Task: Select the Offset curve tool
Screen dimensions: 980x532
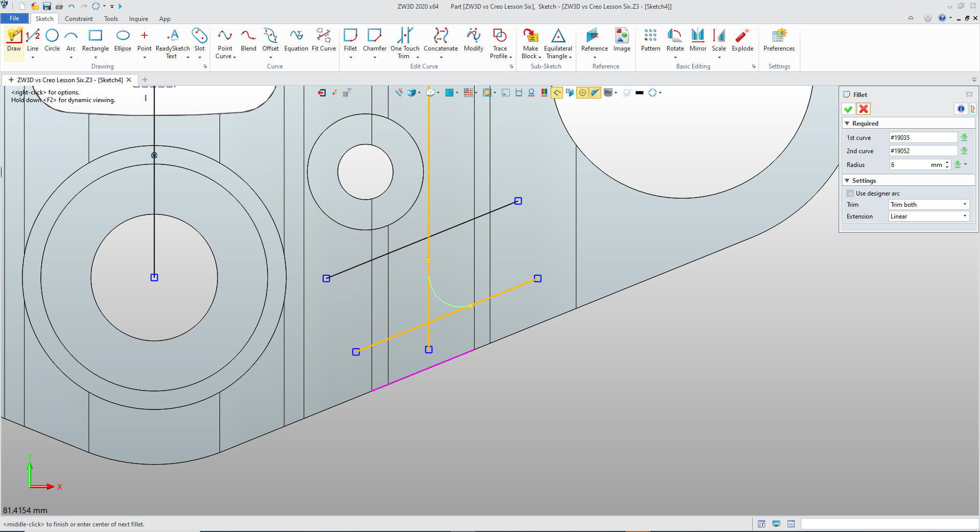Action: pos(270,40)
